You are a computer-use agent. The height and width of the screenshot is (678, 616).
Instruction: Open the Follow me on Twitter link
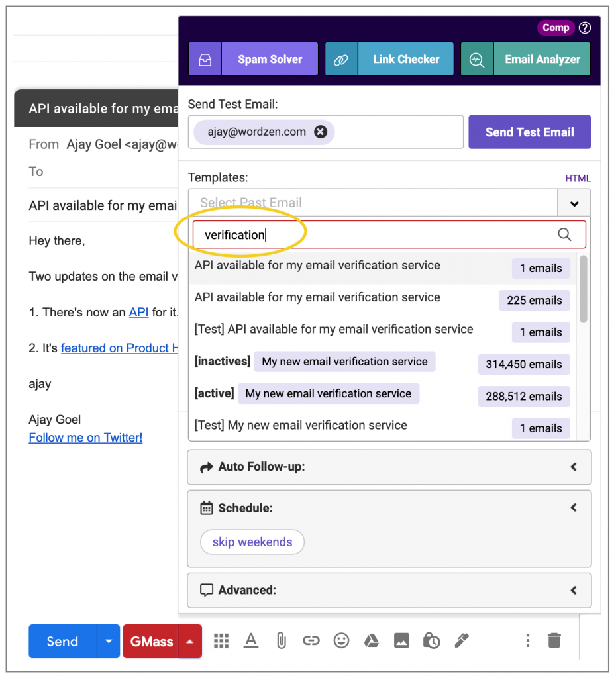point(85,437)
